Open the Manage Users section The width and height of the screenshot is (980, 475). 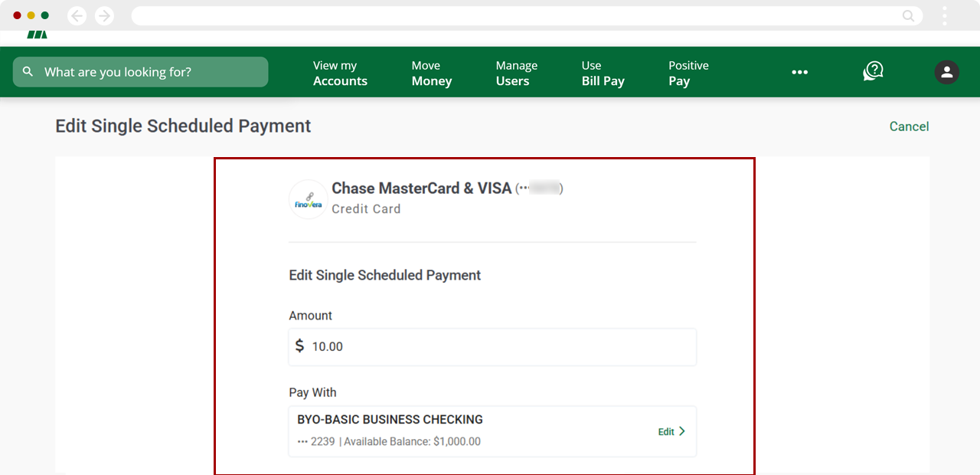[516, 73]
